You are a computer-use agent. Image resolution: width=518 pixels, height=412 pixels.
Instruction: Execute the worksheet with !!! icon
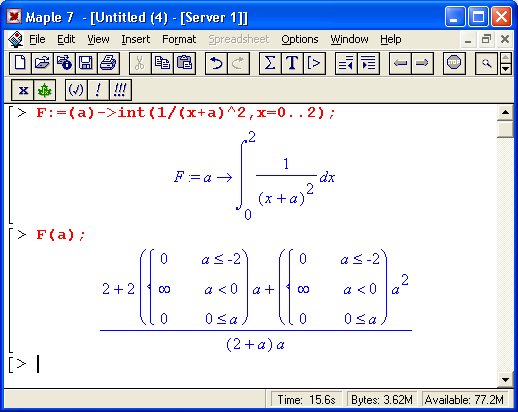point(120,90)
